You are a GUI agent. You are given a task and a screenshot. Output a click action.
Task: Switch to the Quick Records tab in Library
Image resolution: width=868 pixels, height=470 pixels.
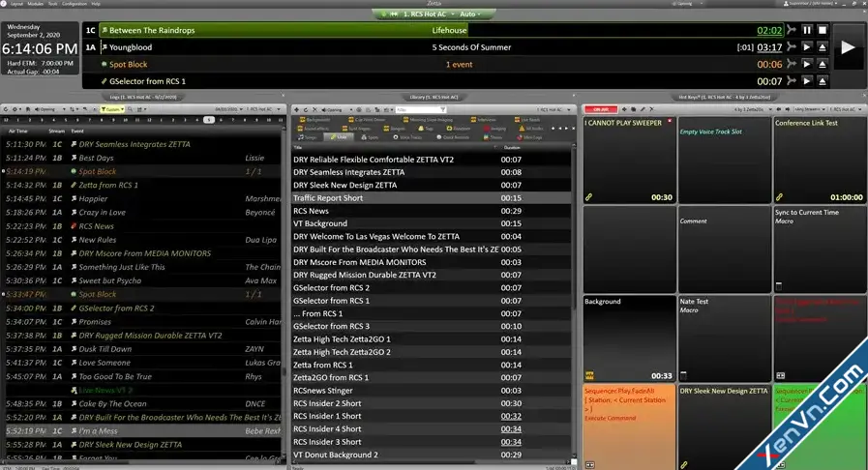coord(453,137)
